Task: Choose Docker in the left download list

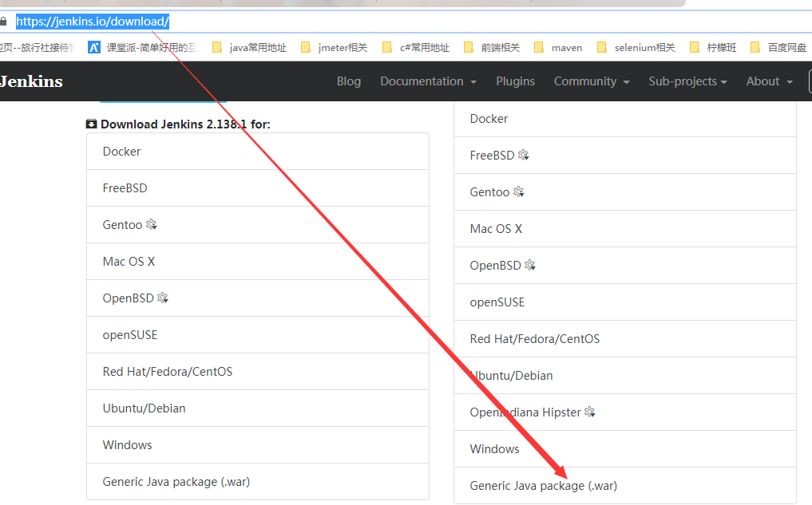Action: [258, 151]
